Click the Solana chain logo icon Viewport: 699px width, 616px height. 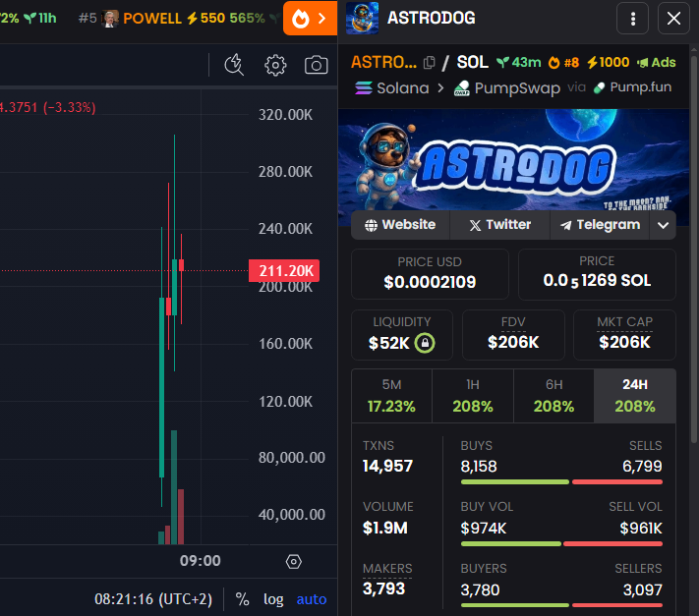click(x=363, y=88)
